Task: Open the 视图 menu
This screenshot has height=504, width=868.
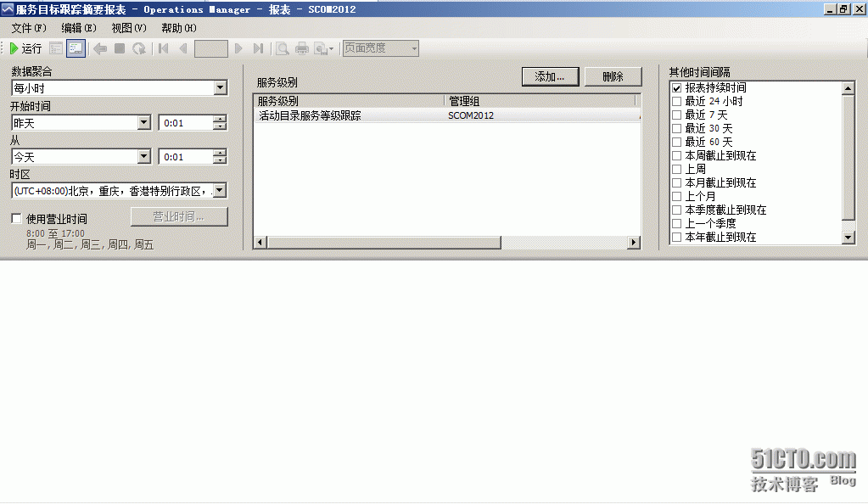Action: (128, 28)
